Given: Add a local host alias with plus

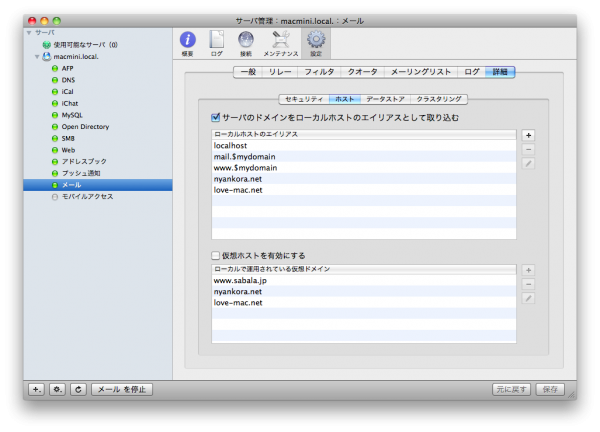Looking at the screenshot, I should point(528,135).
